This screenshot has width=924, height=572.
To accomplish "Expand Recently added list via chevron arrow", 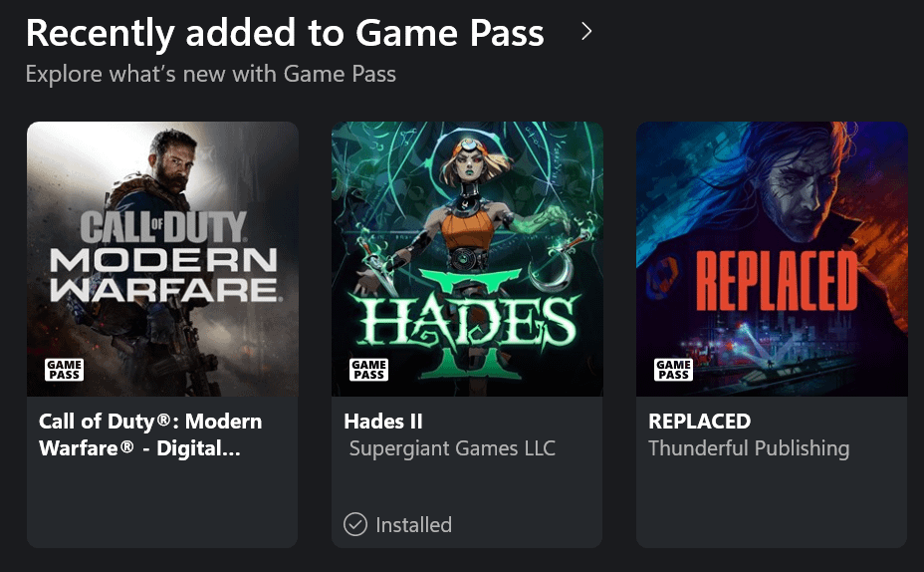I will pyautogui.click(x=586, y=32).
